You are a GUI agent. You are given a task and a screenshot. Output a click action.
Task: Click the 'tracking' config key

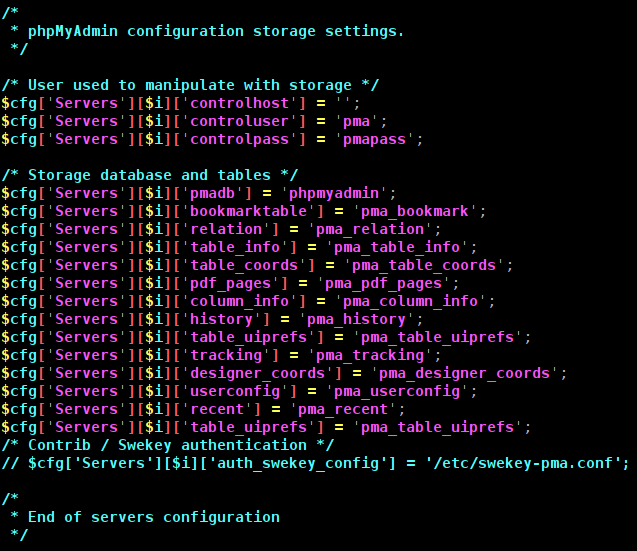pos(226,355)
